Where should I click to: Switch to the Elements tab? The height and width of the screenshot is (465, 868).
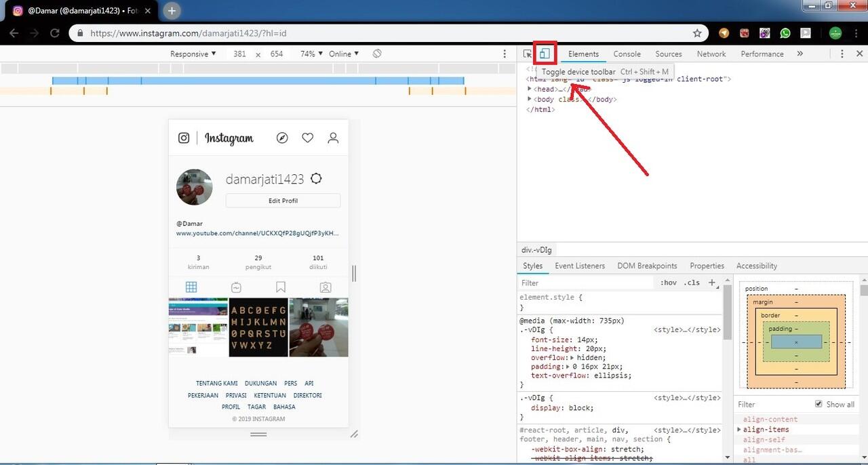(583, 54)
